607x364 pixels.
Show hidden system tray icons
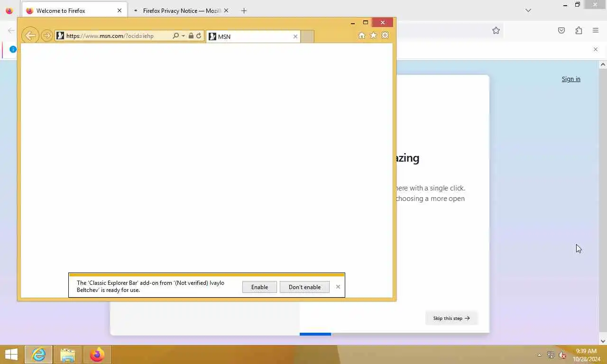pos(539,355)
